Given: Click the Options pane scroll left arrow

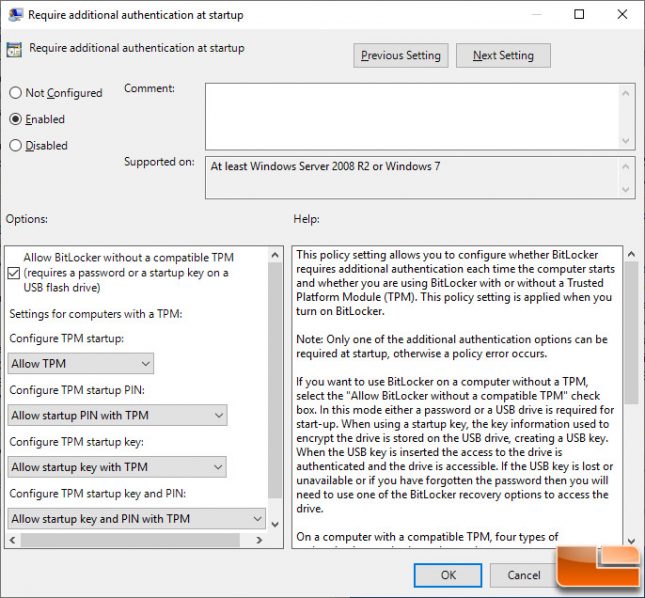Looking at the screenshot, I should click(12, 540).
